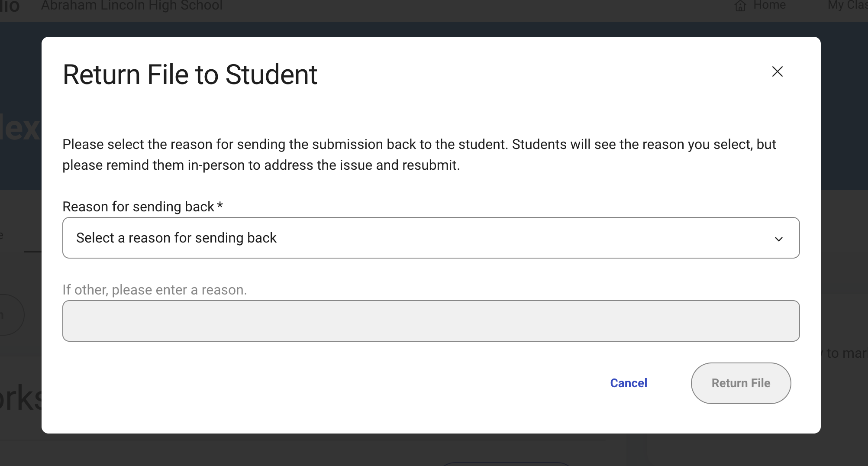Click the chevron arrow in reason dropdown

tap(779, 239)
